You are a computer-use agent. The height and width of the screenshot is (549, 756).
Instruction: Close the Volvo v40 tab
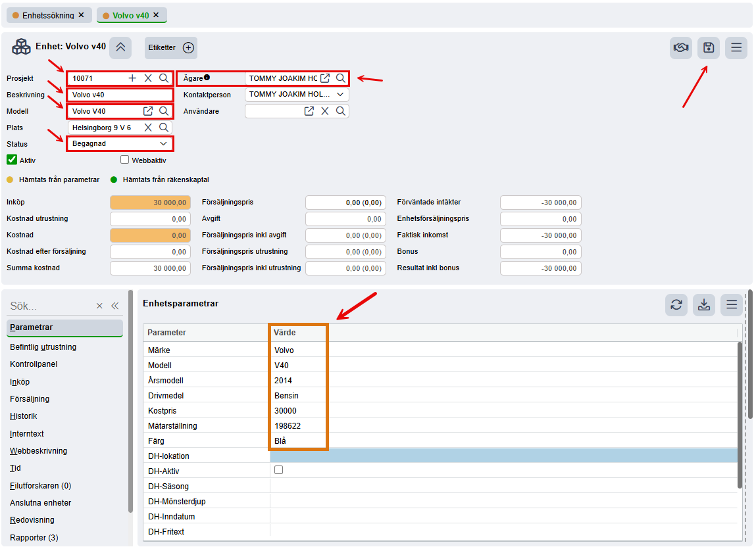tap(156, 15)
